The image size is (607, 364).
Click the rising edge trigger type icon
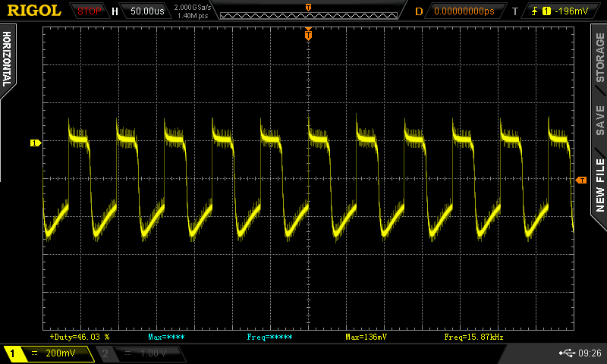point(533,11)
